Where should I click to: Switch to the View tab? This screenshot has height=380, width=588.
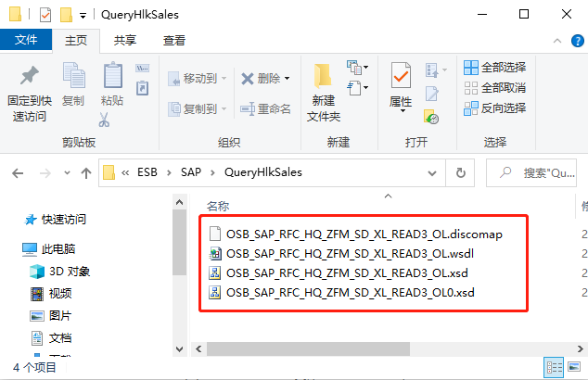point(174,41)
